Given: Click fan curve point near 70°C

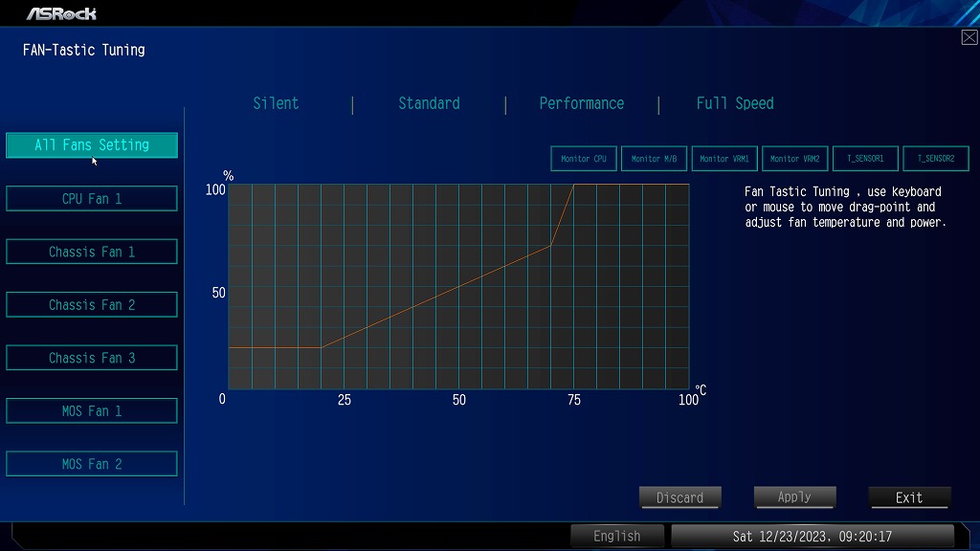Looking at the screenshot, I should coord(550,246).
